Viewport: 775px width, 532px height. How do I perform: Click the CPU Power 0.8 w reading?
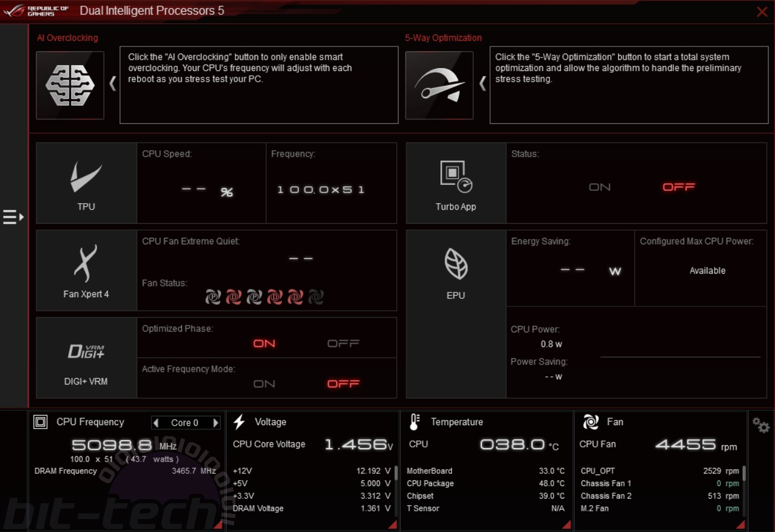pos(551,344)
